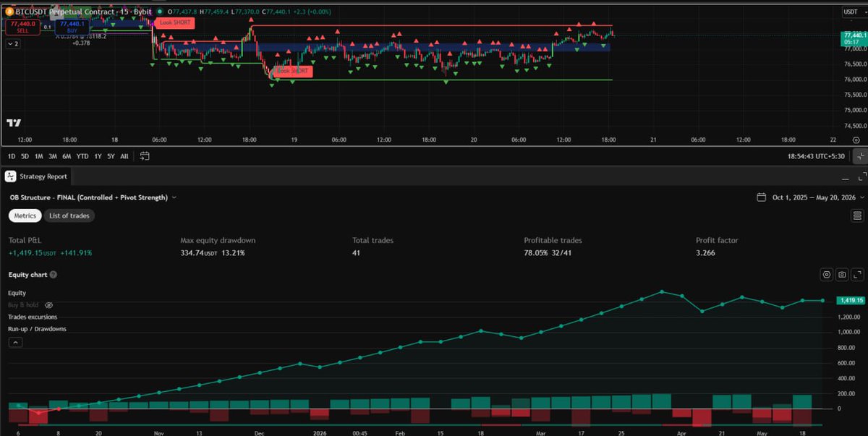Open equity chart settings circular icon
Viewport: 868px width, 436px height.
827,275
